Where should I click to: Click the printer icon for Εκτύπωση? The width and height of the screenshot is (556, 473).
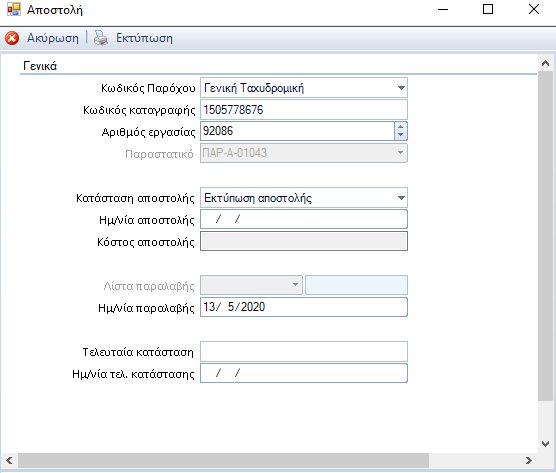click(101, 38)
